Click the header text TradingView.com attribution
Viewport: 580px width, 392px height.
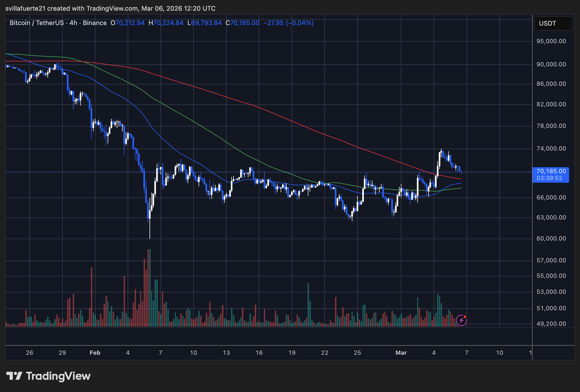[x=112, y=9]
